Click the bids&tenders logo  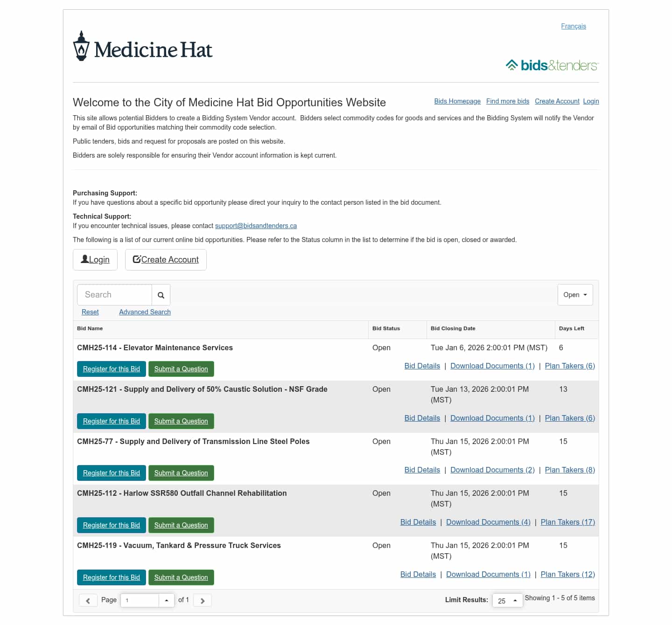pyautogui.click(x=552, y=65)
